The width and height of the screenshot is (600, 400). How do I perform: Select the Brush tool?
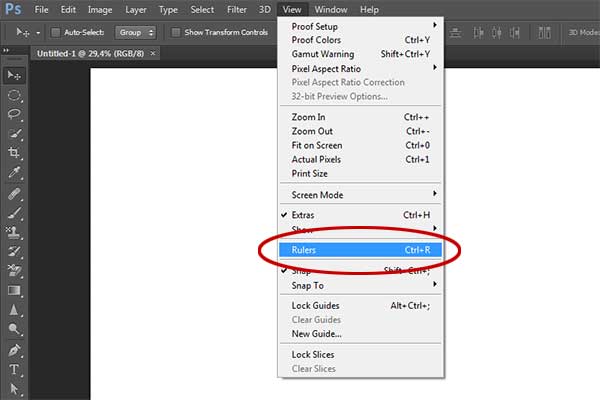(x=14, y=213)
